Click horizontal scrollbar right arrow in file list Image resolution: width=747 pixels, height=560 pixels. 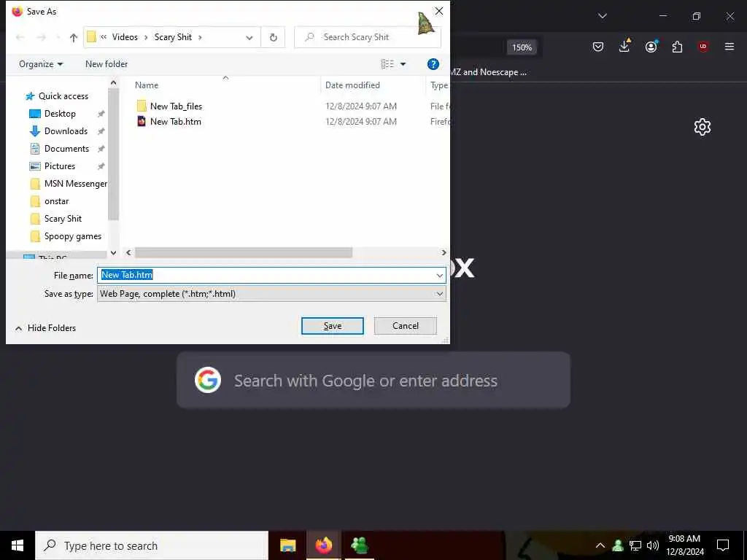[x=444, y=253]
